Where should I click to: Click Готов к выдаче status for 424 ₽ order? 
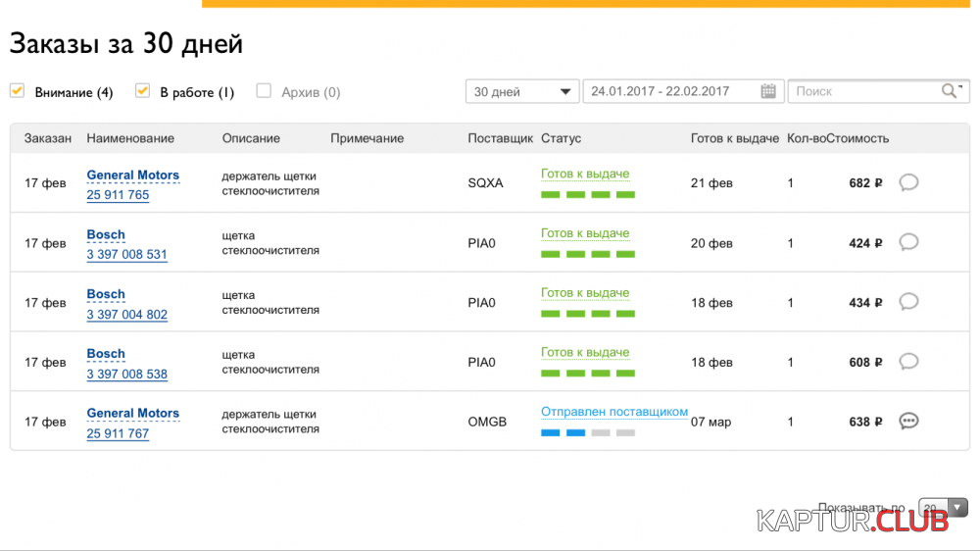click(585, 233)
